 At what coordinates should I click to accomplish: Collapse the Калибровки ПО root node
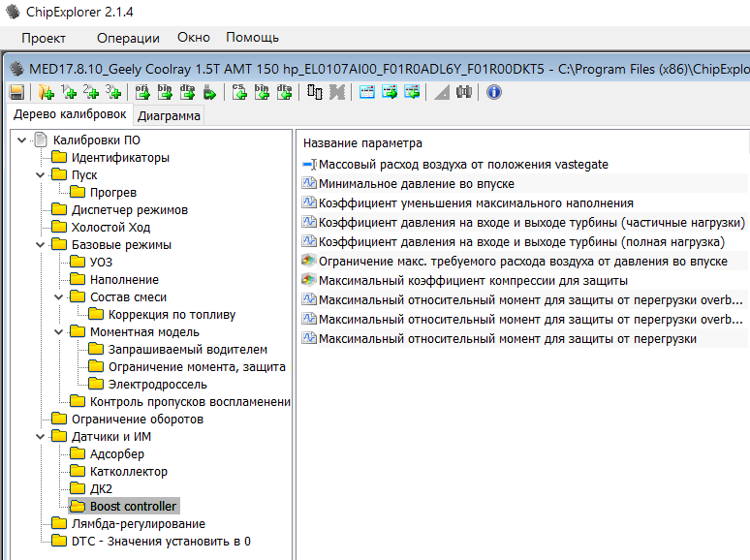click(x=22, y=140)
